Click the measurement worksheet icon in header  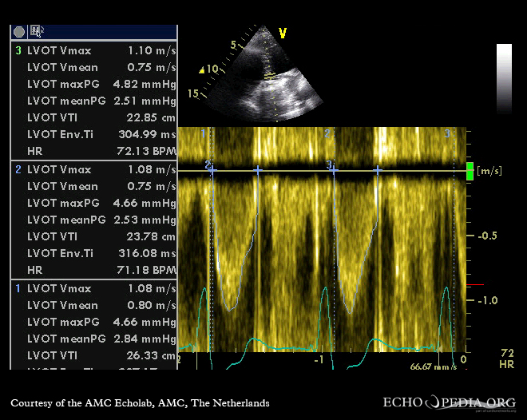[37, 31]
